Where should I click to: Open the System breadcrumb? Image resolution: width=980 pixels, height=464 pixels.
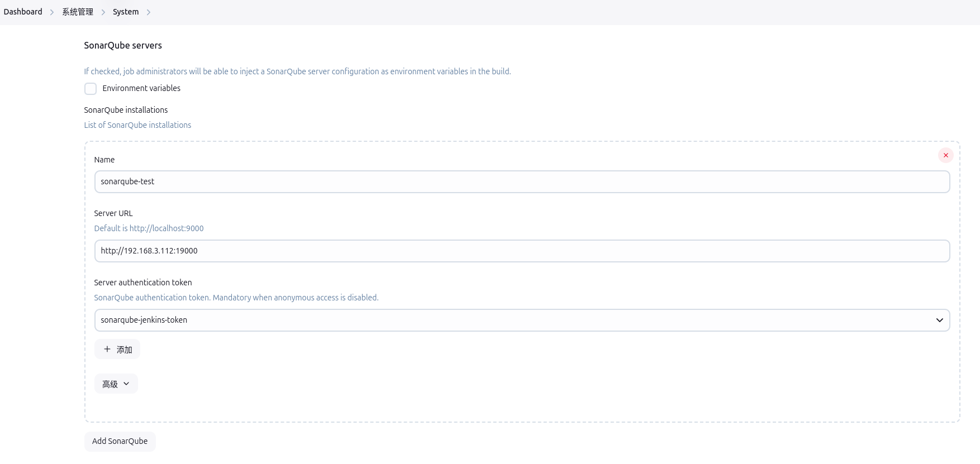pyautogui.click(x=126, y=12)
